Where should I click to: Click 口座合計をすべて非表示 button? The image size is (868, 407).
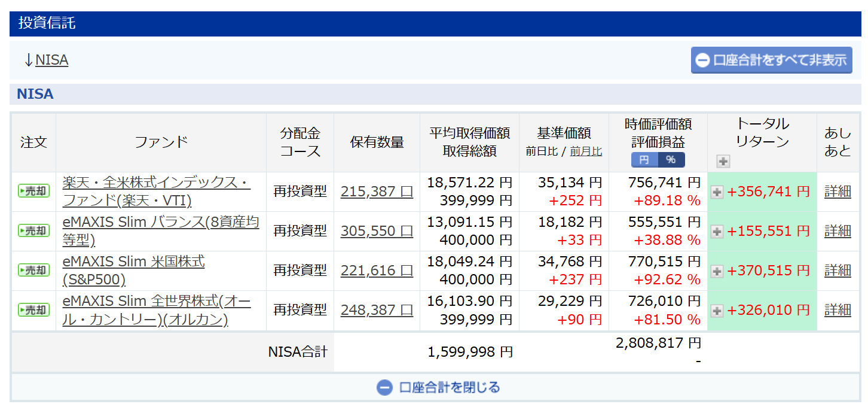coord(772,60)
